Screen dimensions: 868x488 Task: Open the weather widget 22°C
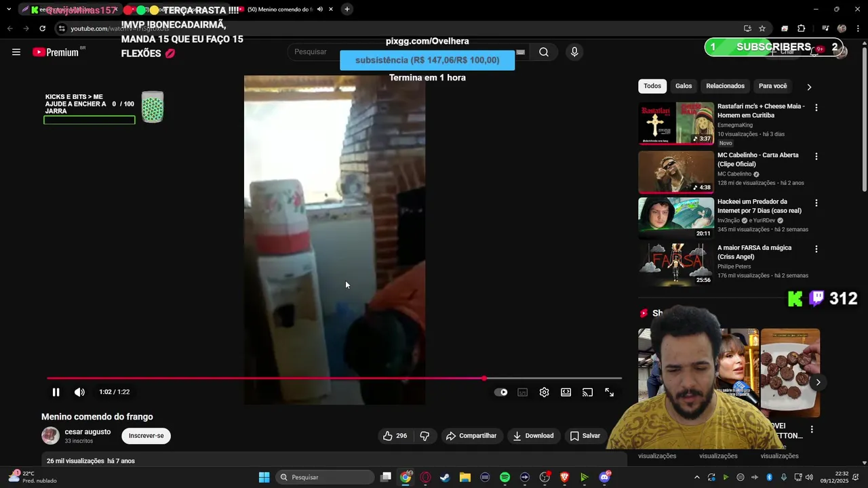(33, 477)
